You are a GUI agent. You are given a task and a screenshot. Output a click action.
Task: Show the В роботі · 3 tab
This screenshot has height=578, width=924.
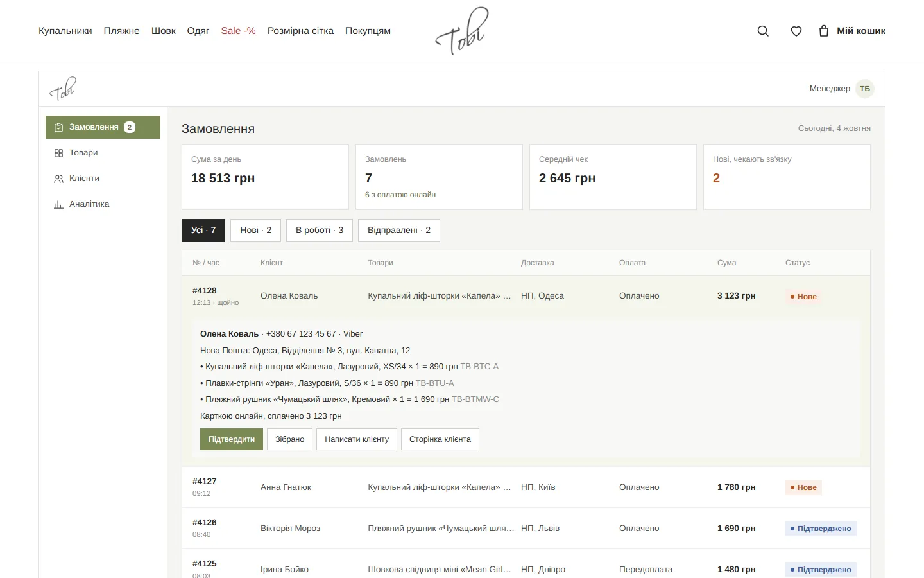320,231
